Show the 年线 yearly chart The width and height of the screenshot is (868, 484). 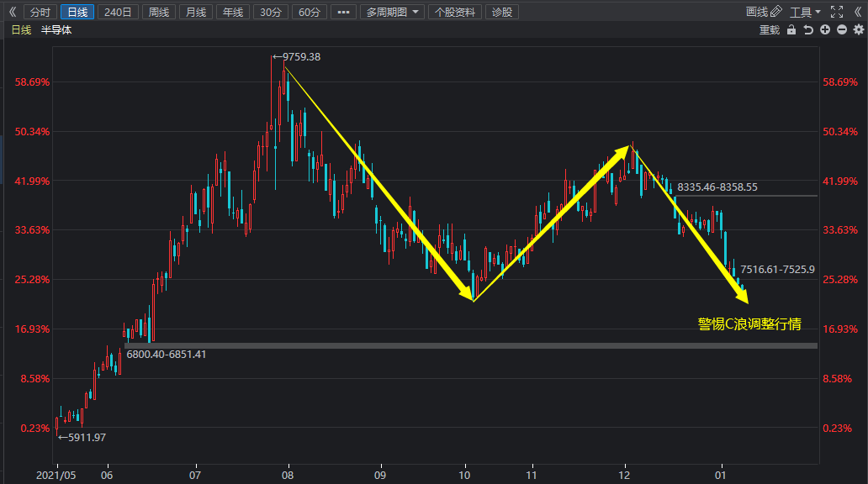233,12
